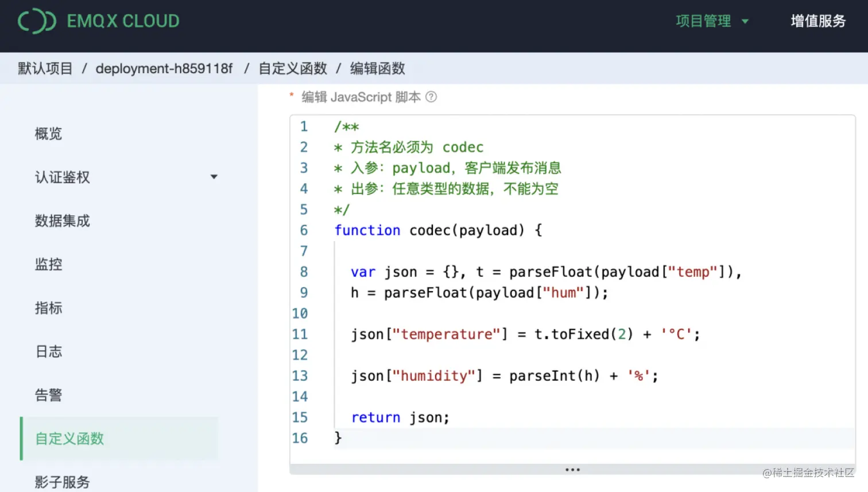Open 监控 in the sidebar
The height and width of the screenshot is (492, 868).
48,264
